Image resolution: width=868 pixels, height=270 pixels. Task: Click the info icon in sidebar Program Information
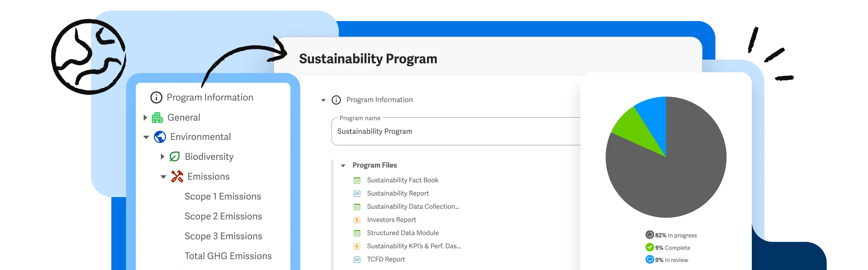click(x=156, y=97)
